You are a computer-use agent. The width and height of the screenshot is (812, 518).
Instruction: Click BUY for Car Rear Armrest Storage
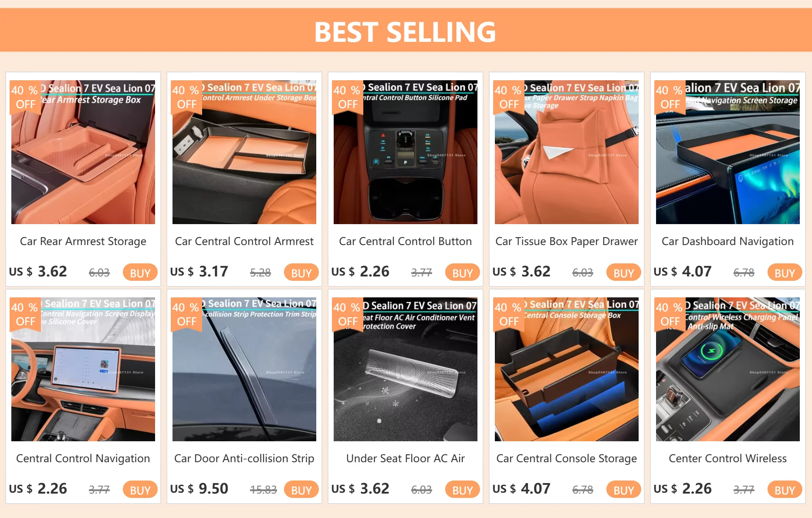[x=140, y=273]
